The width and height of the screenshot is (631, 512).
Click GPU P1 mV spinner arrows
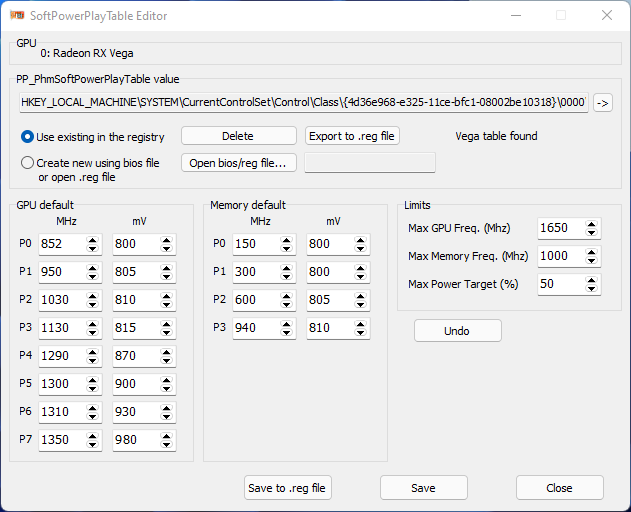tap(167, 272)
